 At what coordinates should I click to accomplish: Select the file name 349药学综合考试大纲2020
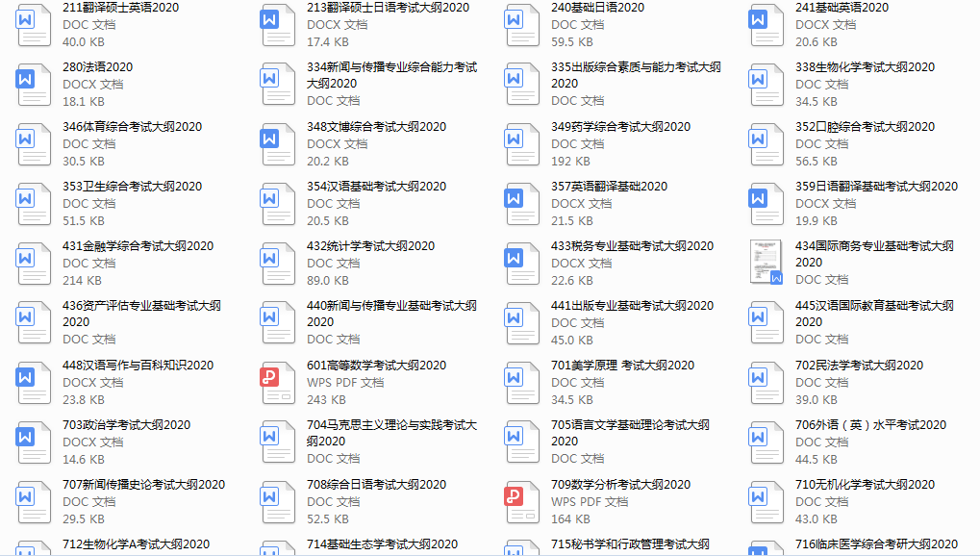(620, 127)
